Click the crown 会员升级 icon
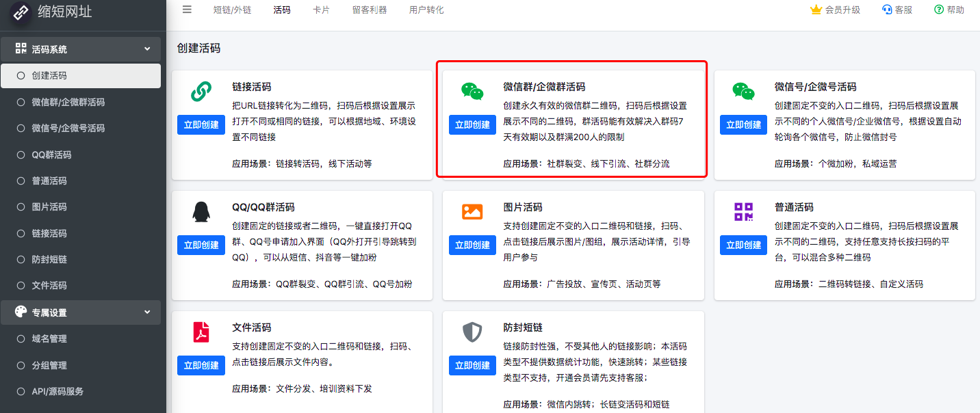Image resolution: width=980 pixels, height=413 pixels. pyautogui.click(x=815, y=10)
